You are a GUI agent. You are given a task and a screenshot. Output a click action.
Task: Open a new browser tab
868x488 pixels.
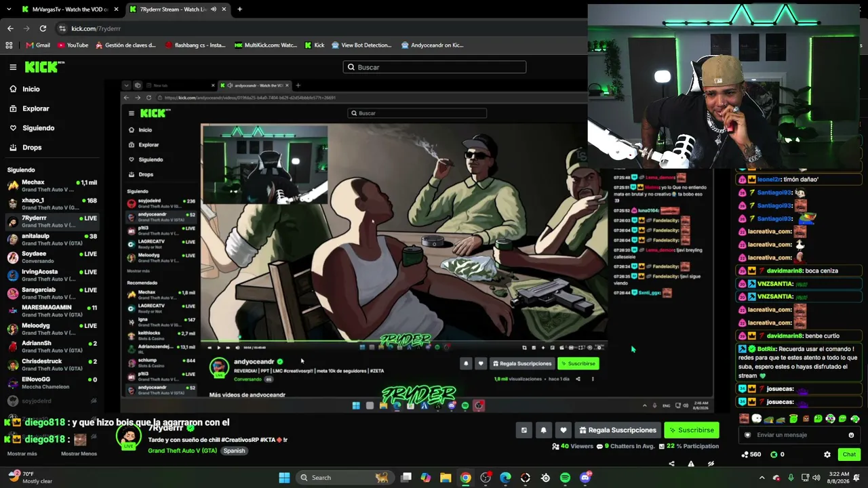tap(239, 9)
